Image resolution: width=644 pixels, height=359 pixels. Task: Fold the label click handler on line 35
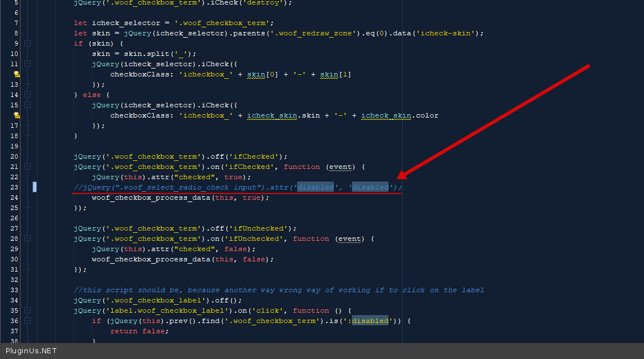[27, 310]
